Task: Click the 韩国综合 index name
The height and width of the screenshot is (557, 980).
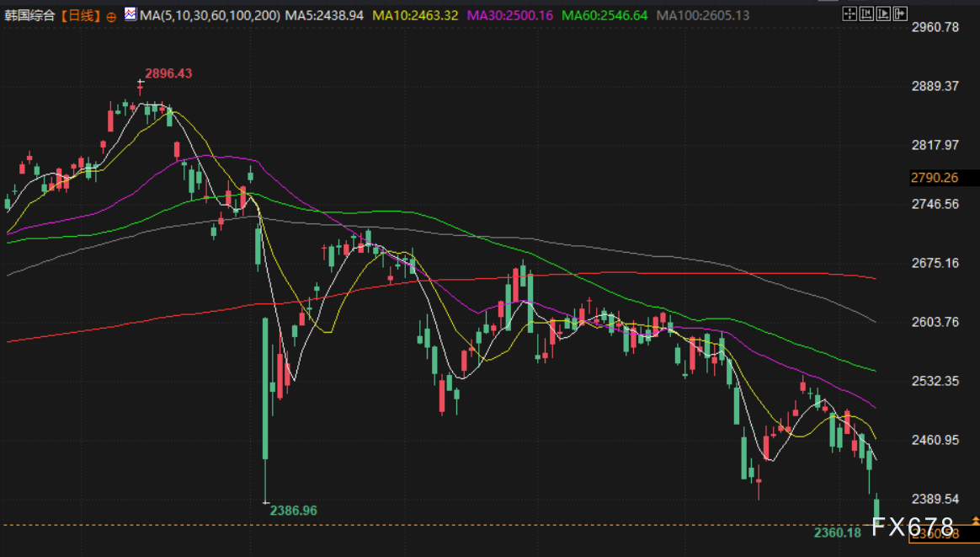Action: tap(31, 15)
